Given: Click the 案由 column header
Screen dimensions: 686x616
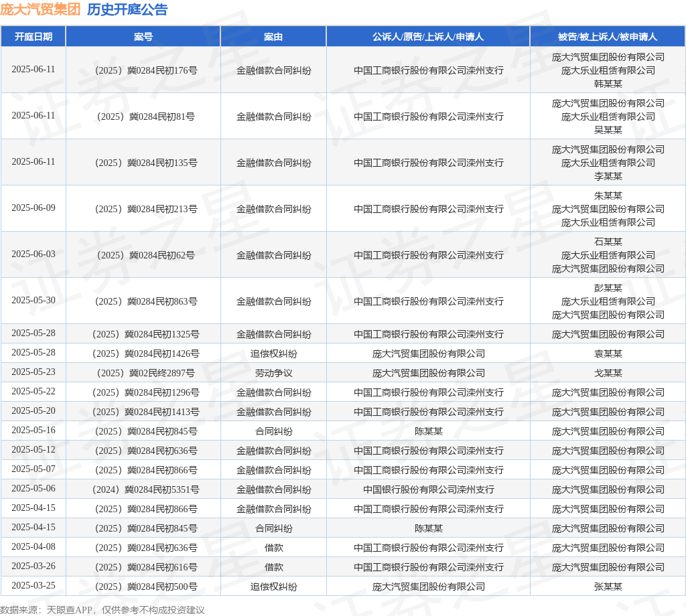Looking at the screenshot, I should click(273, 37).
